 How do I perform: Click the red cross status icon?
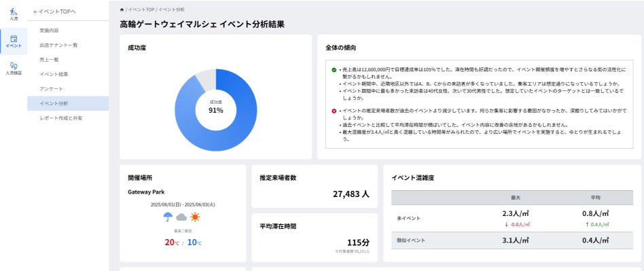334,111
